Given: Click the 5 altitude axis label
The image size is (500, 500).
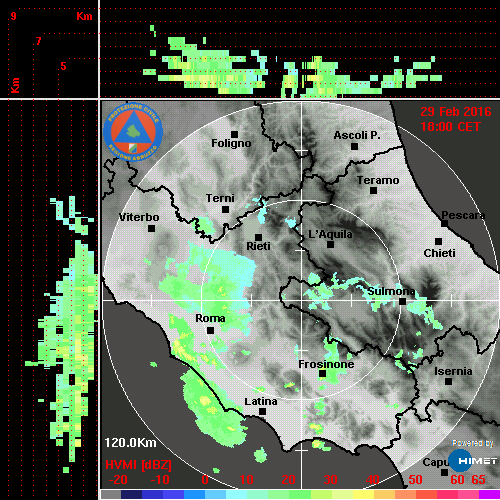Looking at the screenshot, I should 63,66.
